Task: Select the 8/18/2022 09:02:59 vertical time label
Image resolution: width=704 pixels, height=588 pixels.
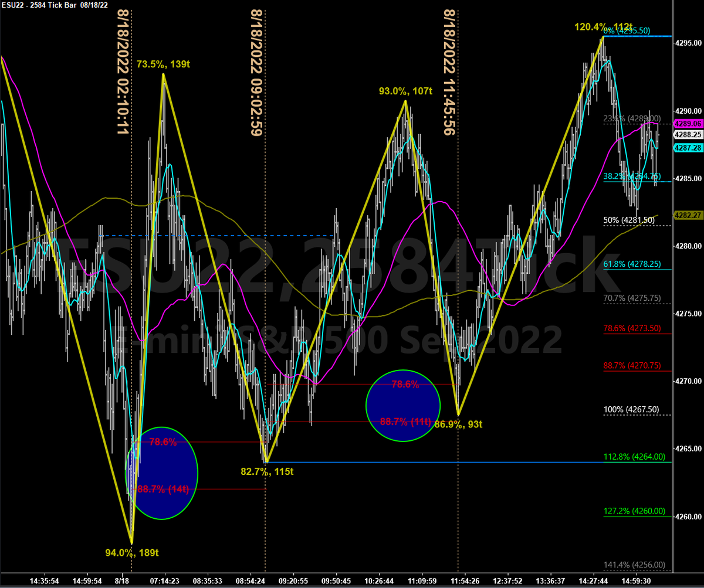Action: coord(256,73)
